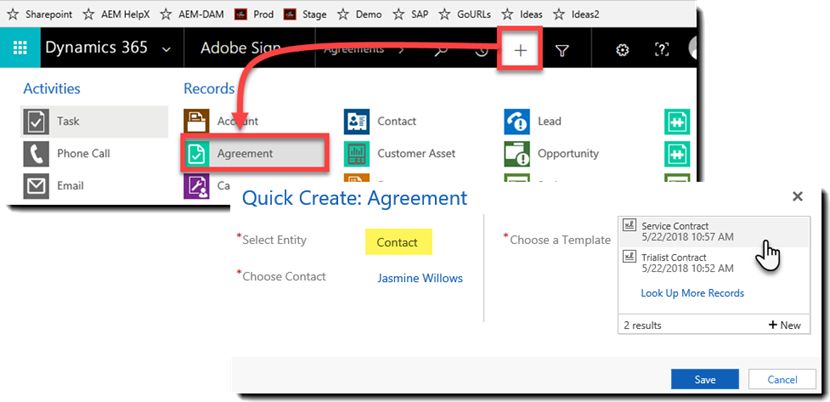830x402 pixels.
Task: Click the highlighted Contact entity field
Action: click(399, 242)
